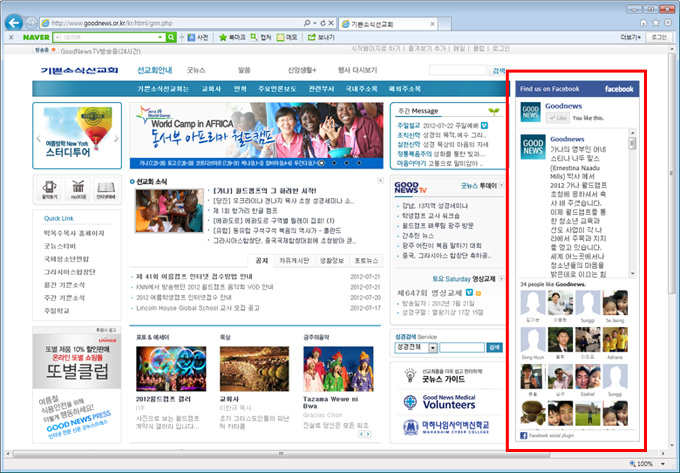Go to previous slide in study tour banner

coord(39,139)
